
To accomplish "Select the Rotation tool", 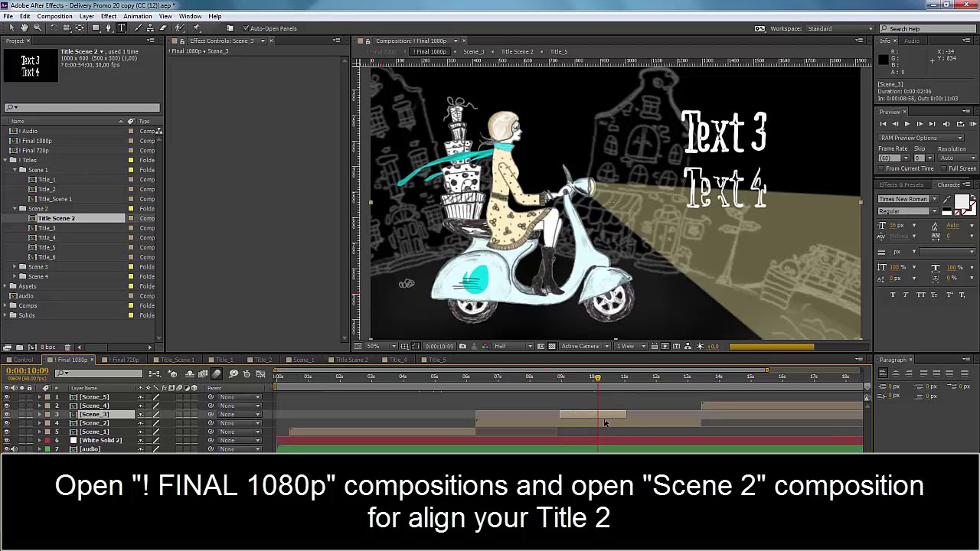I will pyautogui.click(x=54, y=28).
